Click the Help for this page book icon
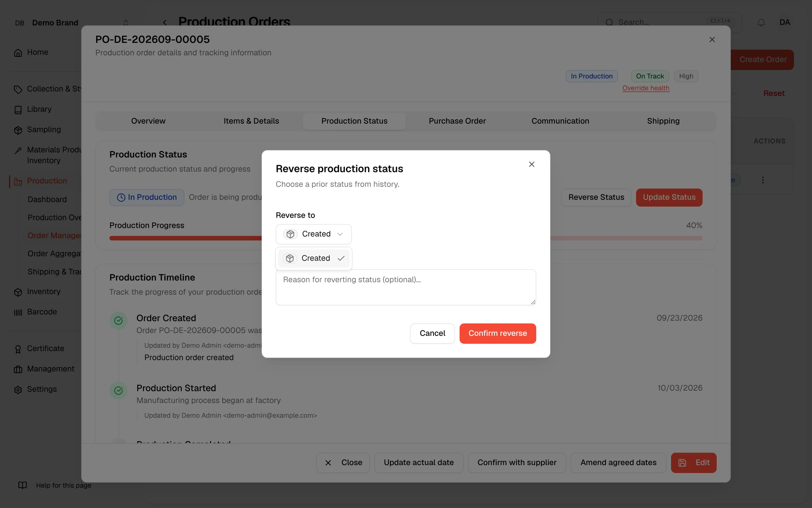Screen dimensions: 812x508 (23, 485)
